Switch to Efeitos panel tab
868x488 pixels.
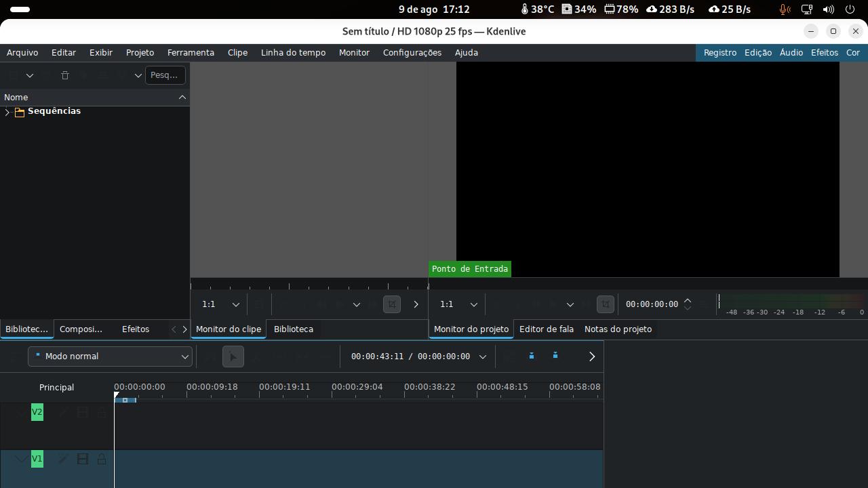tap(136, 329)
